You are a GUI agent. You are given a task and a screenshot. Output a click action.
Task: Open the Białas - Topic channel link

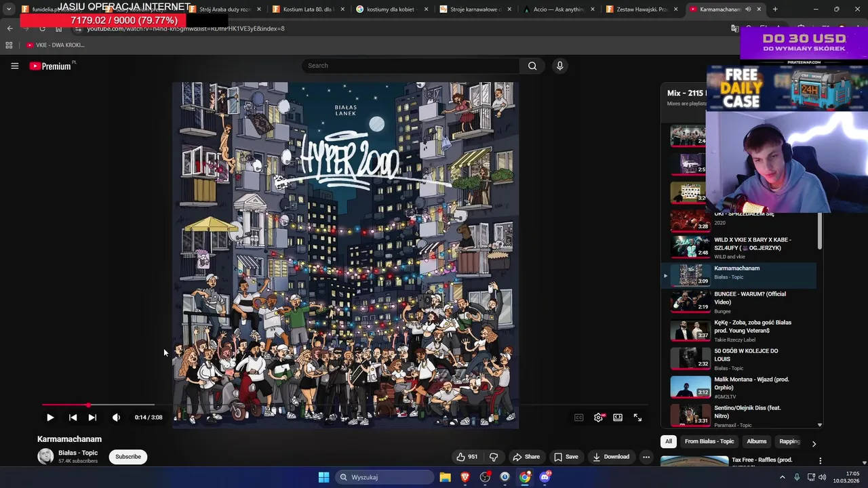click(x=78, y=453)
